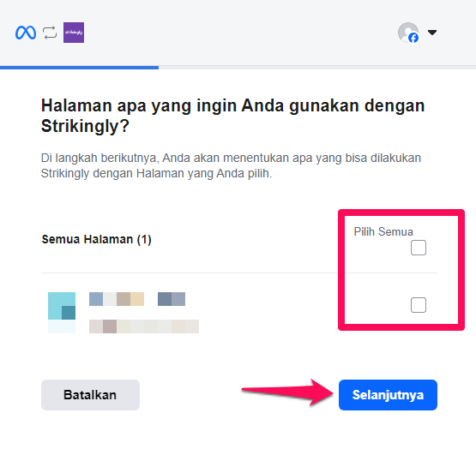The image size is (476, 461).
Task: Click the Halaman apa yang ingin title
Action: coord(232,116)
